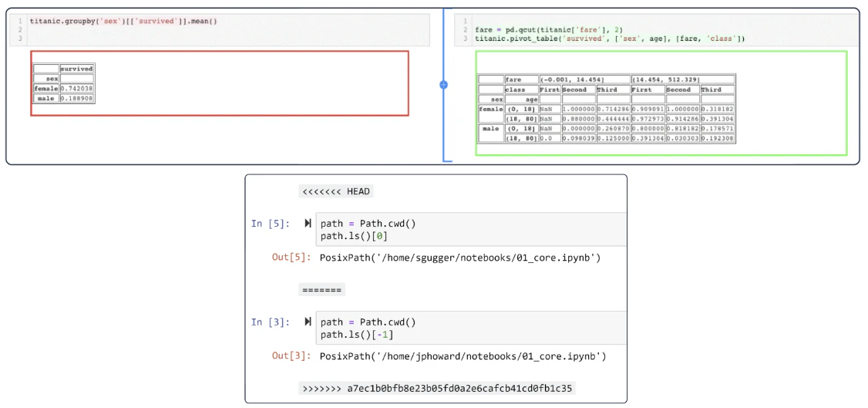Click the male row value 0.188908
The image size is (868, 408).
[x=76, y=99]
